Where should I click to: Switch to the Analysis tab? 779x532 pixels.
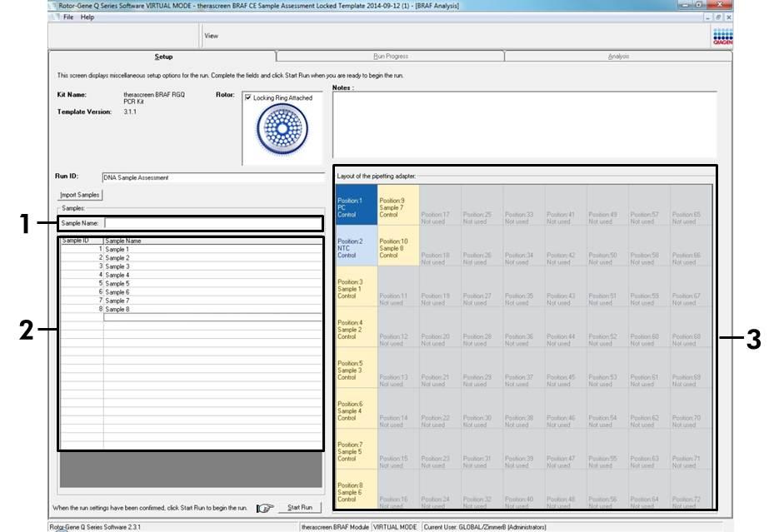[618, 56]
